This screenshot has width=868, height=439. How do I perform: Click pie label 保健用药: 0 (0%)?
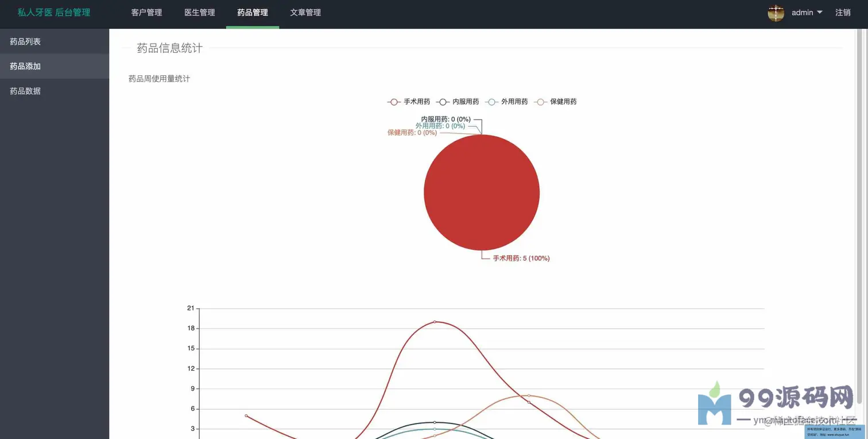coord(412,133)
